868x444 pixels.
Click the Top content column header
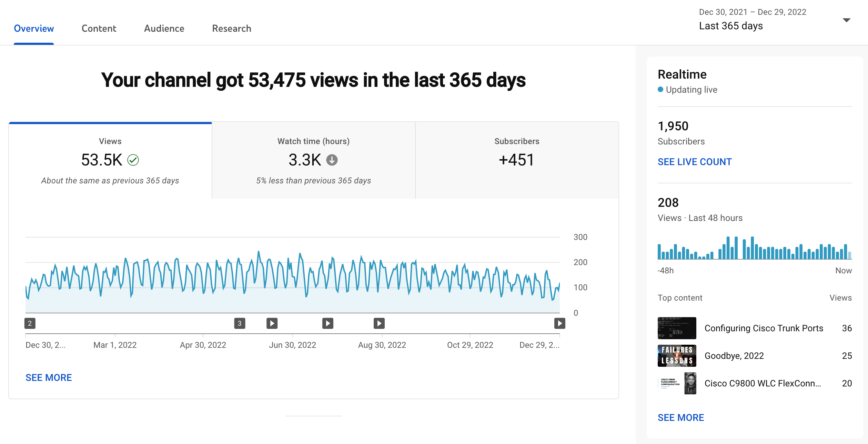(680, 298)
